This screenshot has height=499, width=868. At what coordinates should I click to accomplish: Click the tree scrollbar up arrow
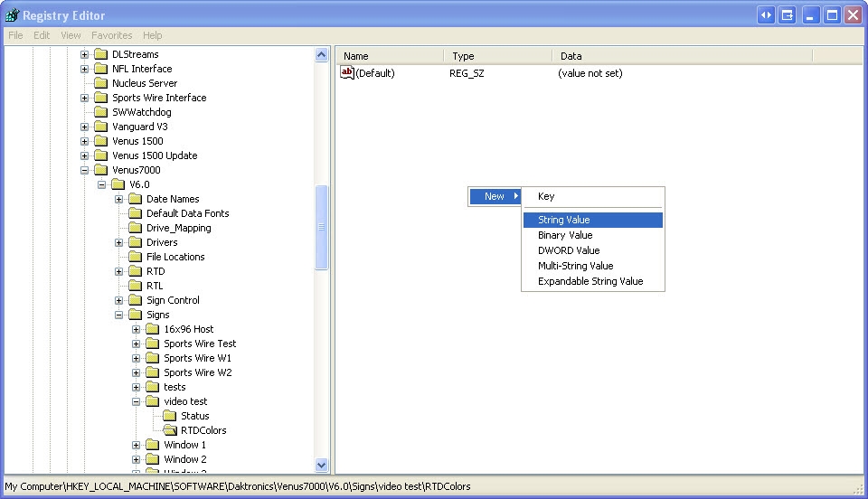(321, 55)
